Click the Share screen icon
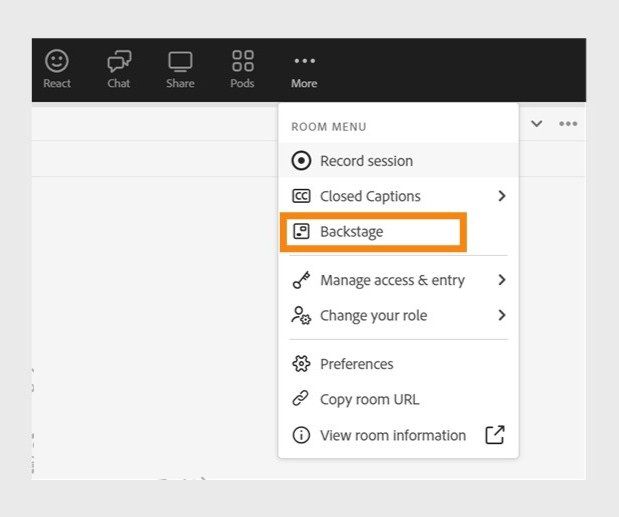 [180, 61]
